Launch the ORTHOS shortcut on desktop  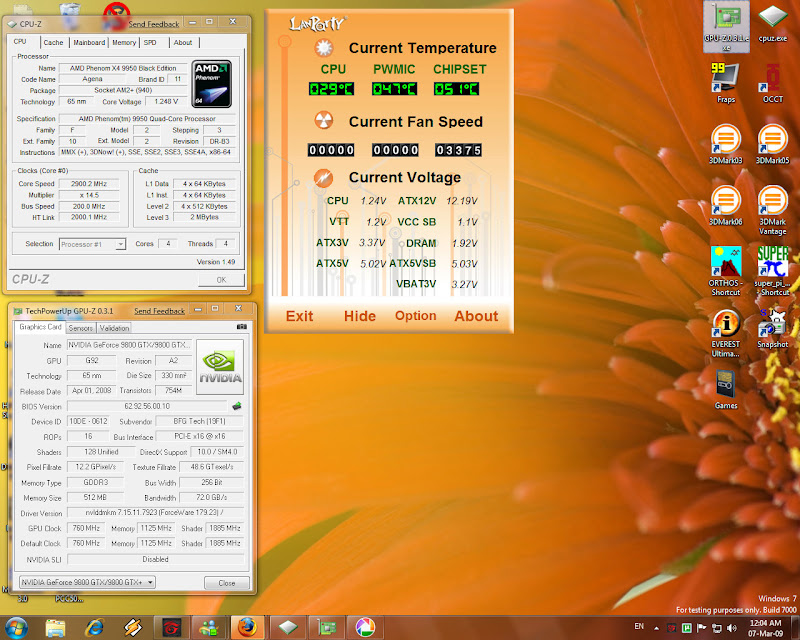pyautogui.click(x=726, y=271)
